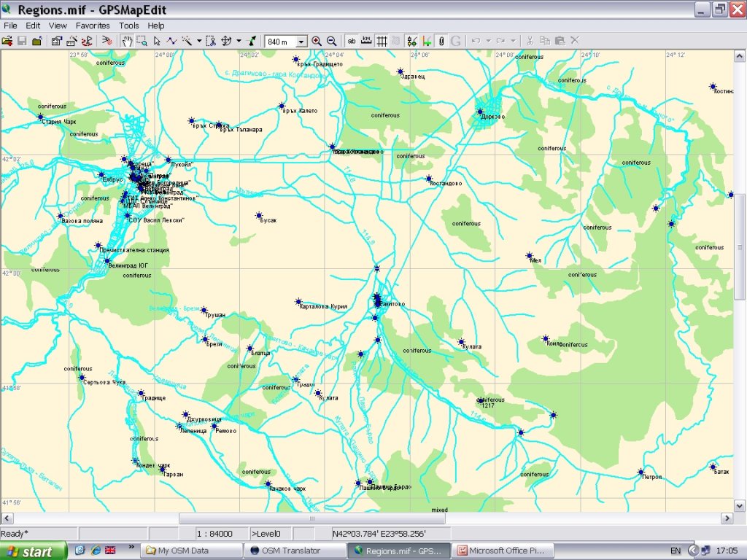Select the zoom rectangle tool
This screenshot has height=560, width=747.
[x=141, y=41]
